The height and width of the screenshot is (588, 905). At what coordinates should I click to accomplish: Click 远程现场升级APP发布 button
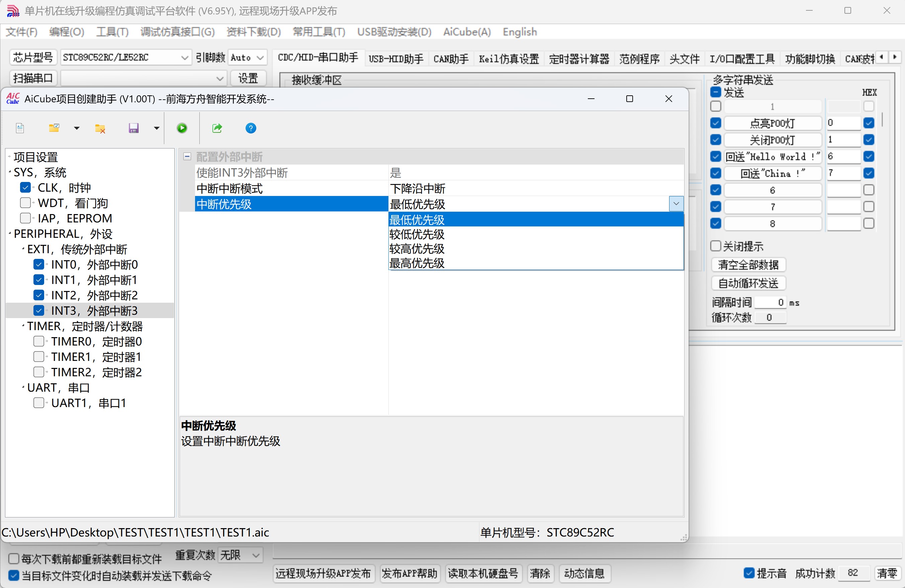[324, 573]
